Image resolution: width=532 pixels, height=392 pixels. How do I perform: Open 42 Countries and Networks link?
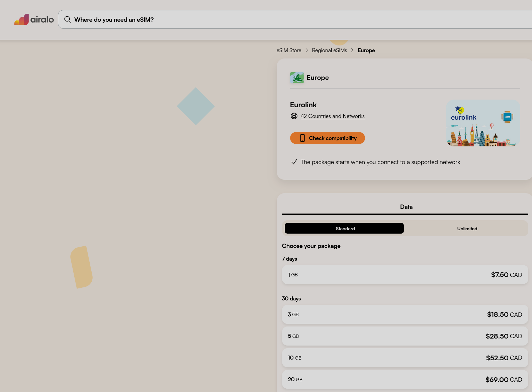point(332,116)
